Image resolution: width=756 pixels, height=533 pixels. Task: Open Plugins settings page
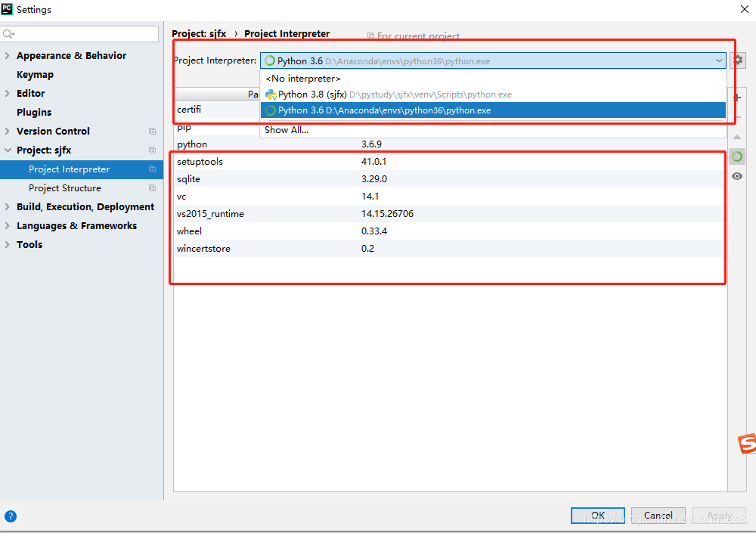[x=34, y=113]
